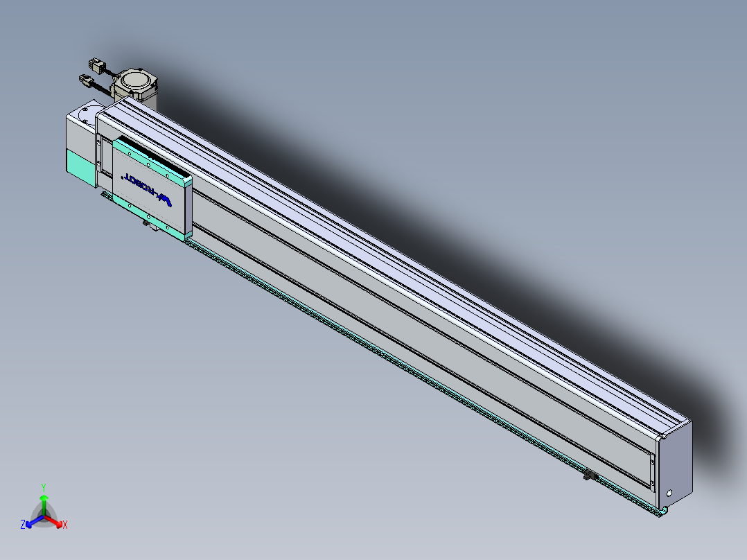This screenshot has height=560, width=747.
Task: Select the far end cap of the linear rail
Action: click(675, 464)
